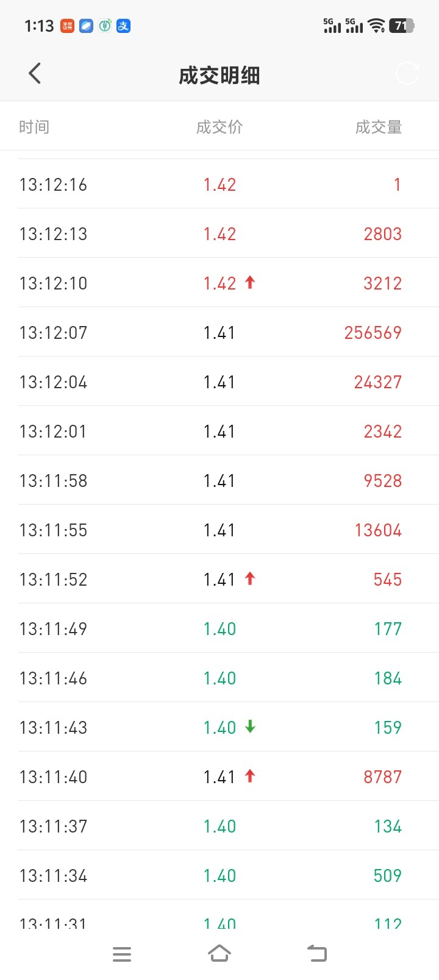Tap the 时间 column header
The image size is (439, 980).
click(34, 127)
